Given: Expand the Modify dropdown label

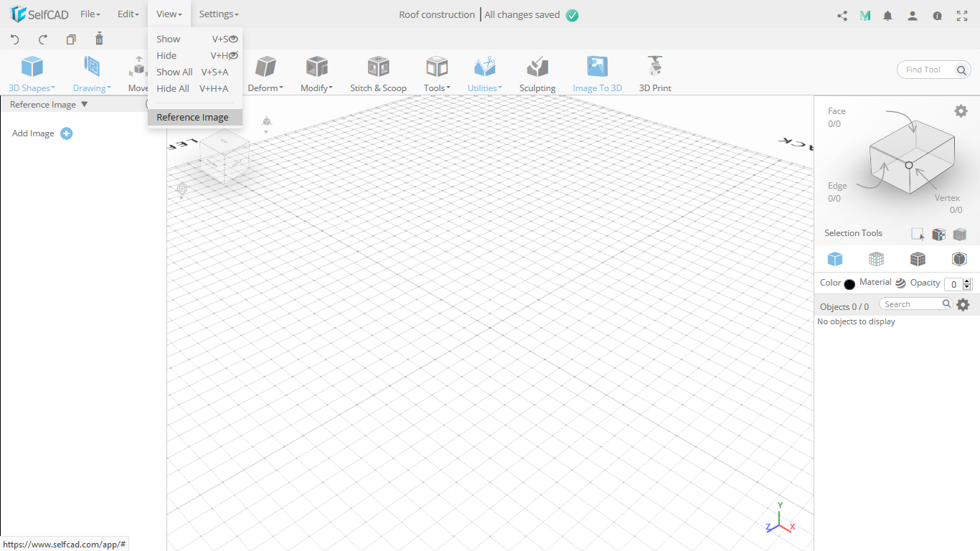Looking at the screenshot, I should coord(316,88).
